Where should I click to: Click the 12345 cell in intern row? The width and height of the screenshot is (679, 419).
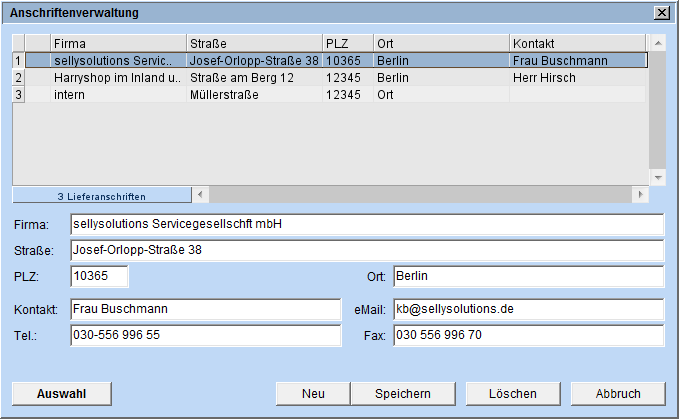(348, 94)
